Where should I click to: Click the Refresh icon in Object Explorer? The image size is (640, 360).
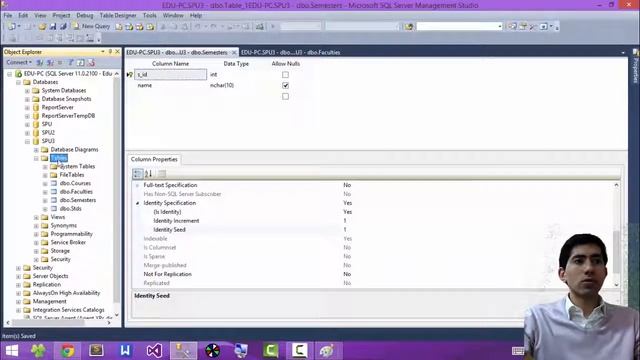tap(81, 62)
